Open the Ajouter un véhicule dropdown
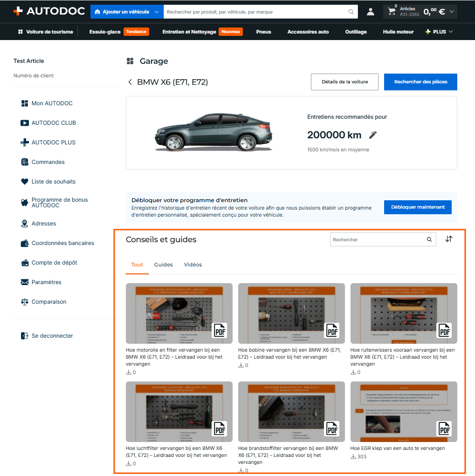The image size is (475, 476). coord(127,12)
